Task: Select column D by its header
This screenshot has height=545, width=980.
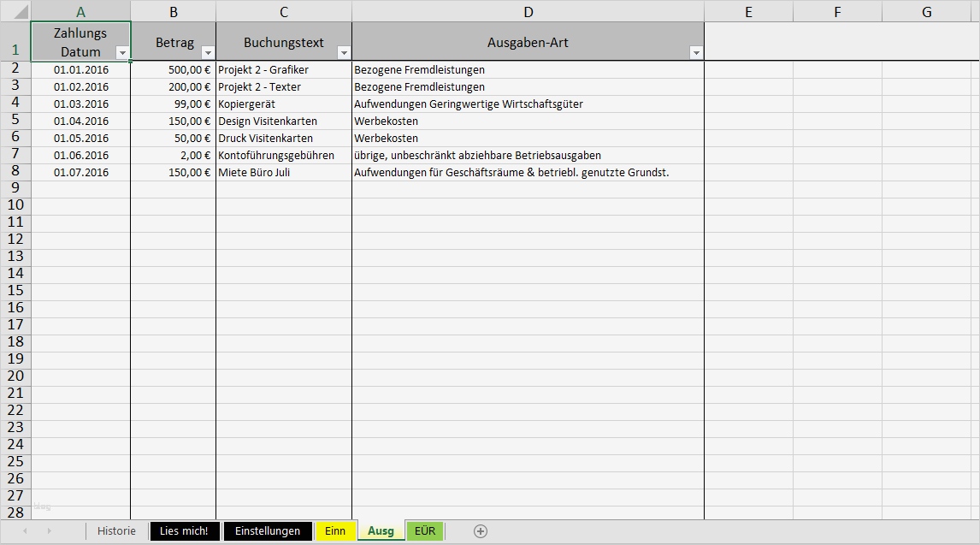Action: [528, 11]
